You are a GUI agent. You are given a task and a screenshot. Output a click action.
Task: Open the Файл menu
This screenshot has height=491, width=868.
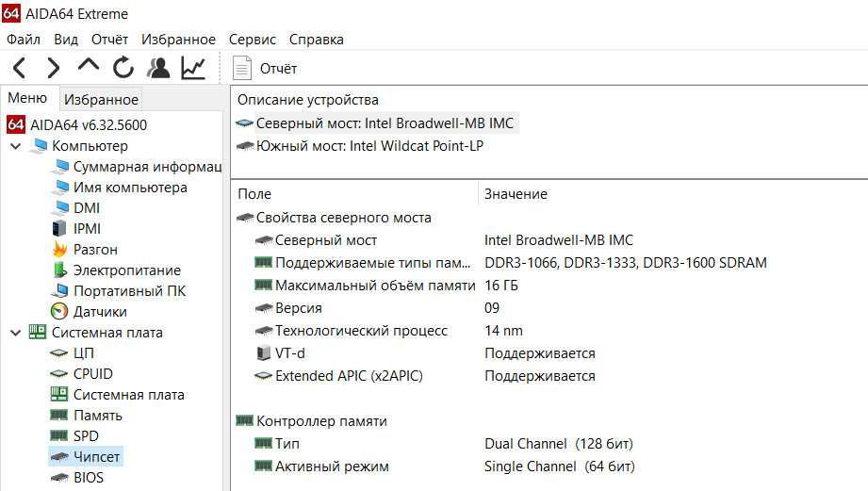tap(24, 40)
